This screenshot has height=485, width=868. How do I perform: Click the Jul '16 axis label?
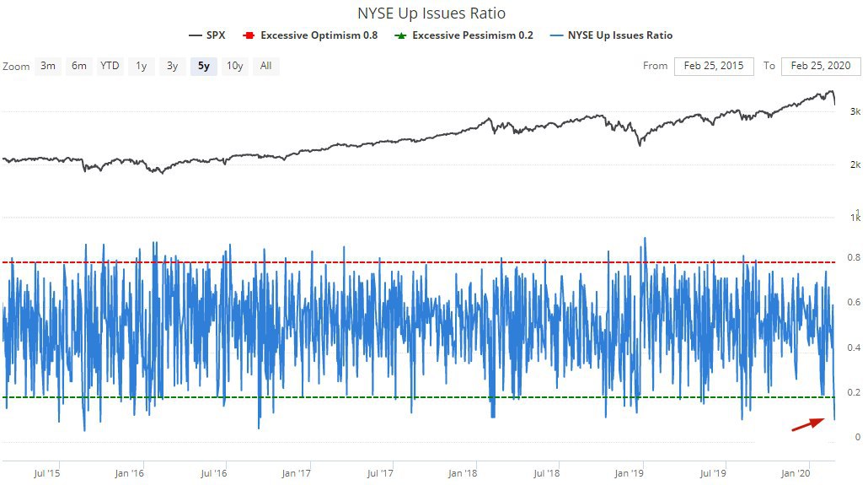pyautogui.click(x=213, y=473)
